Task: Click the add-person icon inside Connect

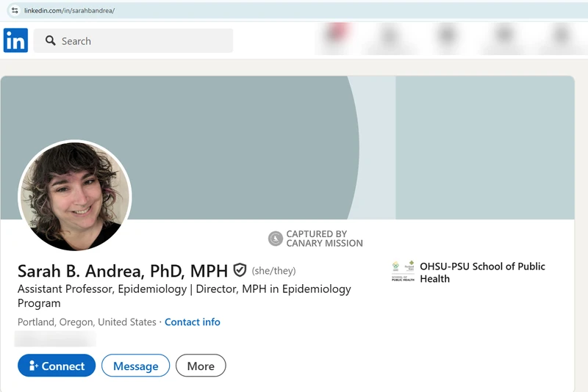Action: click(x=32, y=366)
